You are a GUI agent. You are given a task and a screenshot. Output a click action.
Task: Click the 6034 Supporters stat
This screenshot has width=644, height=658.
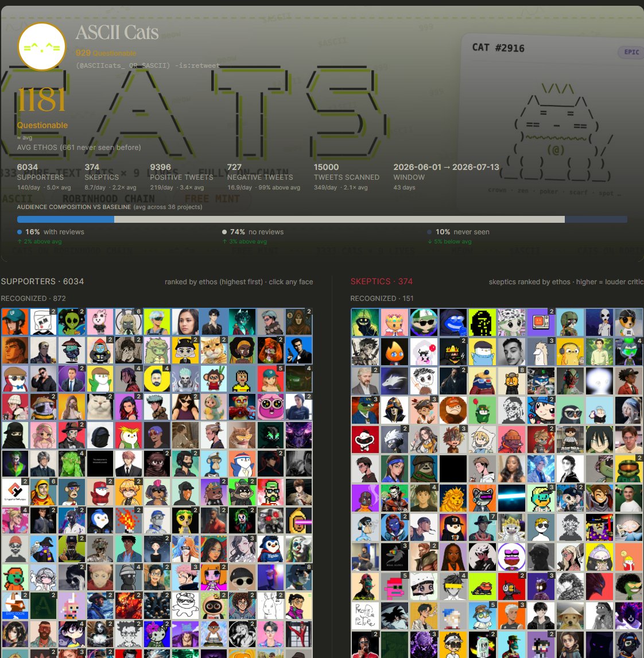point(44,177)
